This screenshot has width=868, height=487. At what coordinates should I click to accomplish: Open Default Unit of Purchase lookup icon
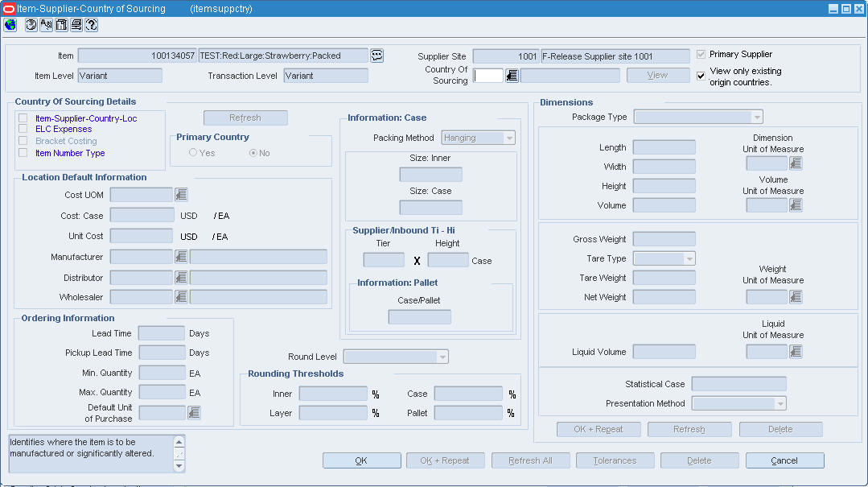[194, 413]
